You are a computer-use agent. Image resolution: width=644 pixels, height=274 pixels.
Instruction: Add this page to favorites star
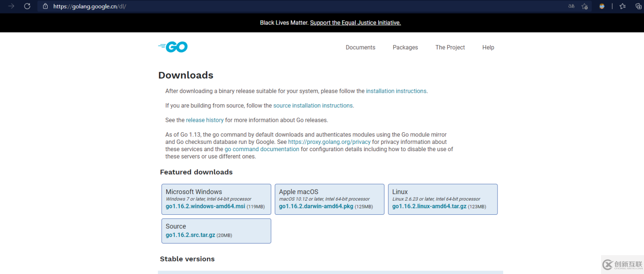584,6
